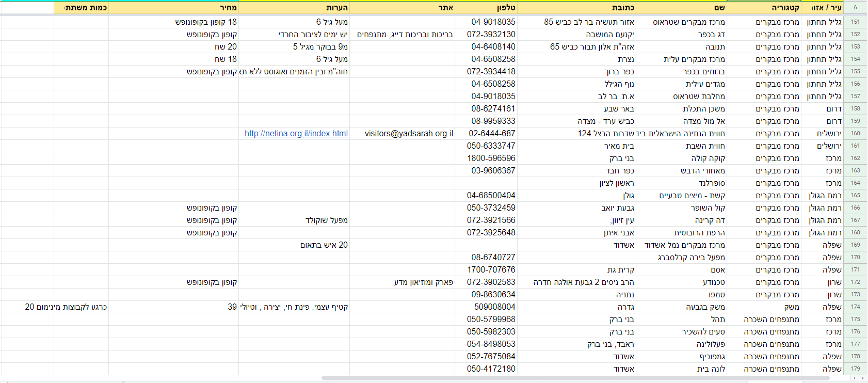Select the 'עיר / אזור' column header cell
This screenshot has width=868, height=383.
tap(822, 8)
